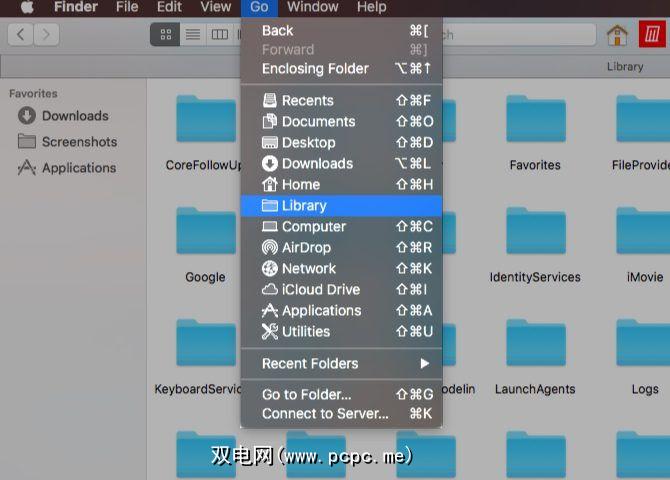Choose Recents in Go menu

click(x=341, y=100)
